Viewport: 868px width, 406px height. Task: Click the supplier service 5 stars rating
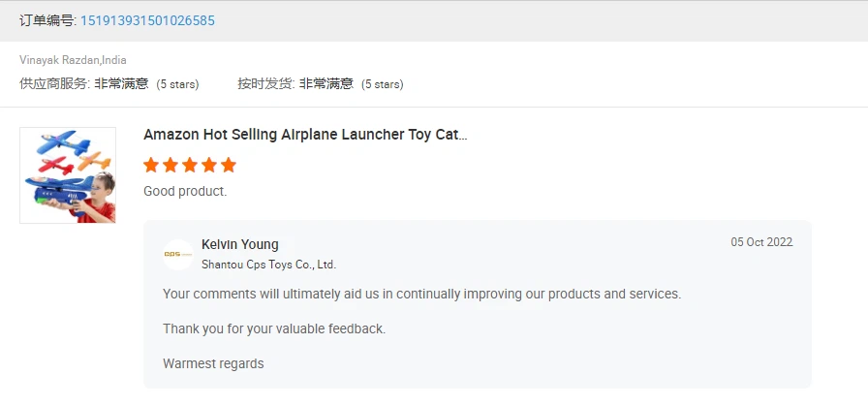coord(177,84)
